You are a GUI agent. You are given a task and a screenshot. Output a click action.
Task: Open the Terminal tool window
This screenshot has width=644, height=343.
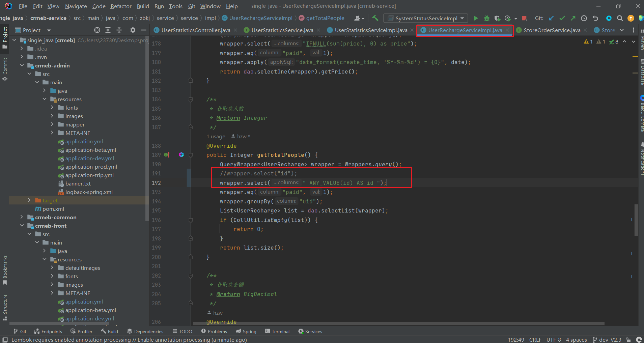277,332
